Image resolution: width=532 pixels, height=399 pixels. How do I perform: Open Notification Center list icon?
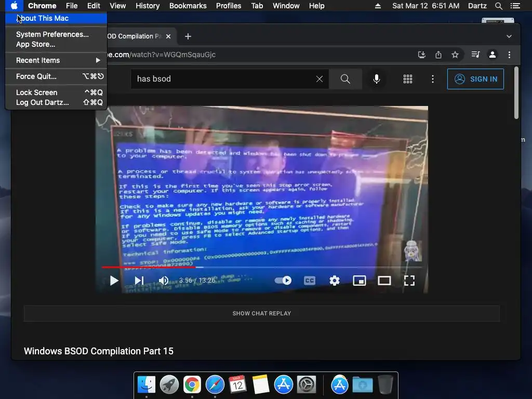pos(515,6)
